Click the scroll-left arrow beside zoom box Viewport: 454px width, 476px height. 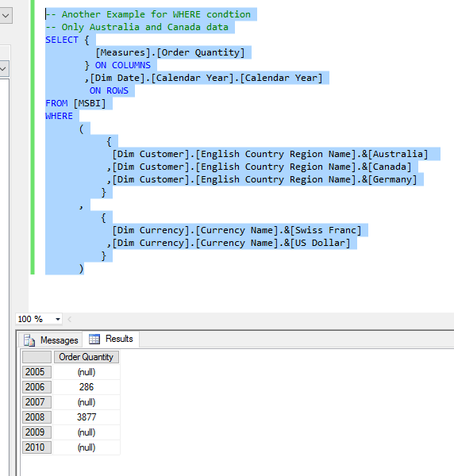[70, 319]
